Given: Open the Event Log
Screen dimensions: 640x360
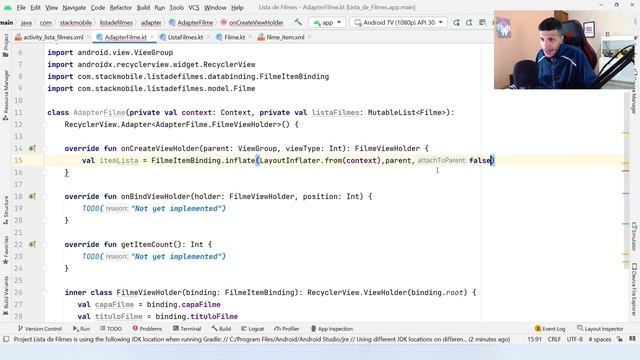Looking at the screenshot, I should click(550, 329).
